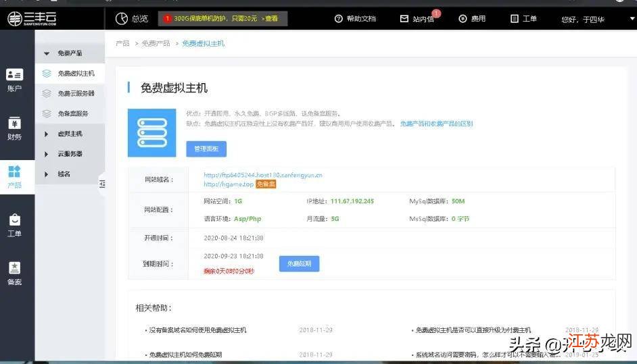This screenshot has height=364, width=637.
Task: Open help article 免费虚拟主机是否可以直接升级为付费主机
Action: [473, 330]
